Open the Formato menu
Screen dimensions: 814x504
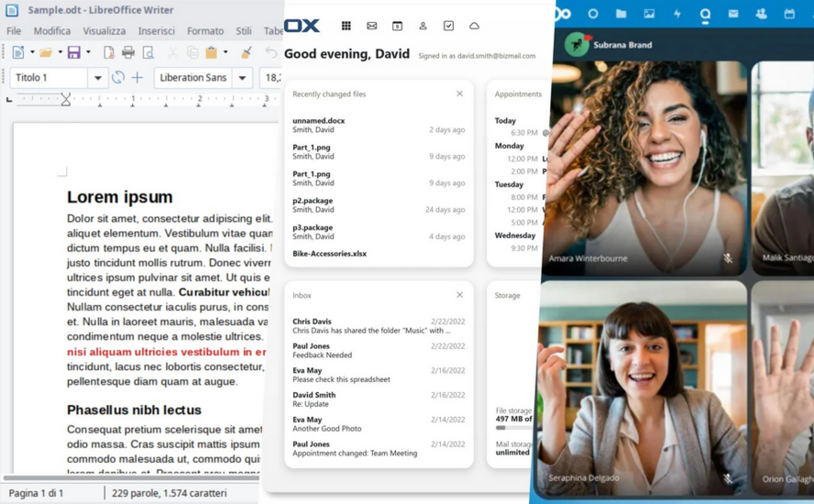pos(205,31)
